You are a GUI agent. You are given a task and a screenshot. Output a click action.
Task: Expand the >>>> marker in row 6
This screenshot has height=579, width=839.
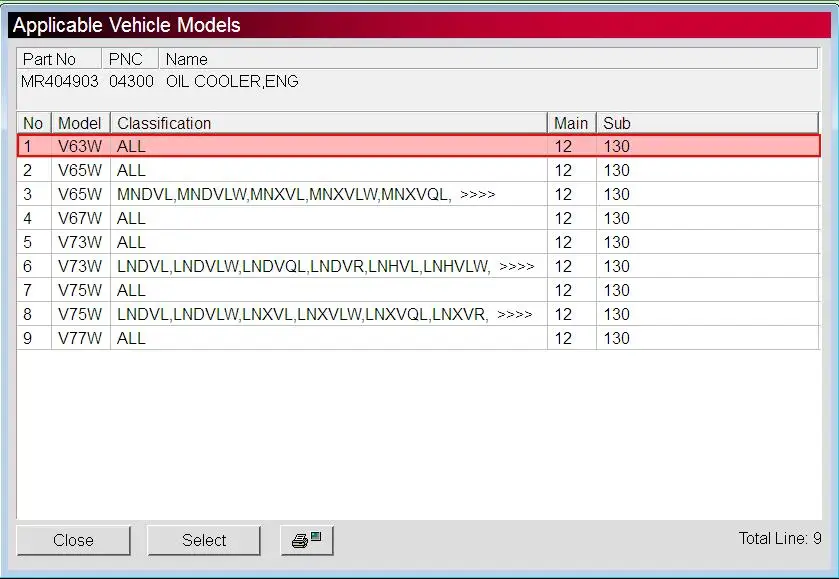point(517,266)
